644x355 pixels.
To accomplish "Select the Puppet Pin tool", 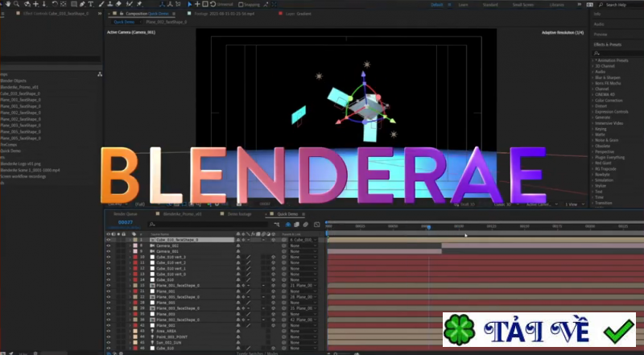I will click(139, 4).
